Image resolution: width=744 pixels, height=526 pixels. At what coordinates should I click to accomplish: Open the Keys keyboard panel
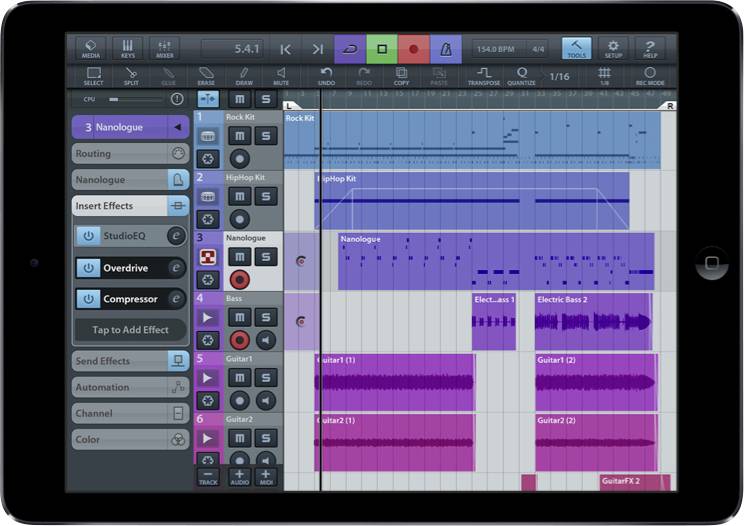pyautogui.click(x=128, y=48)
